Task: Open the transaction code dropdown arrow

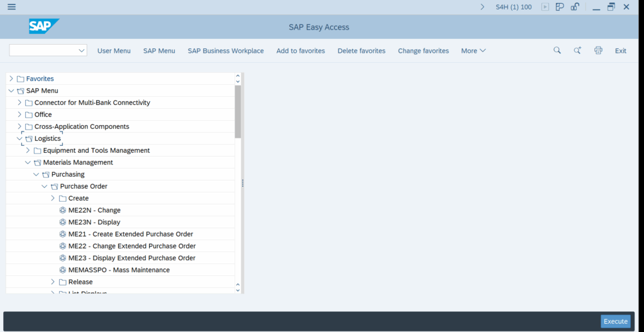Action: point(81,50)
